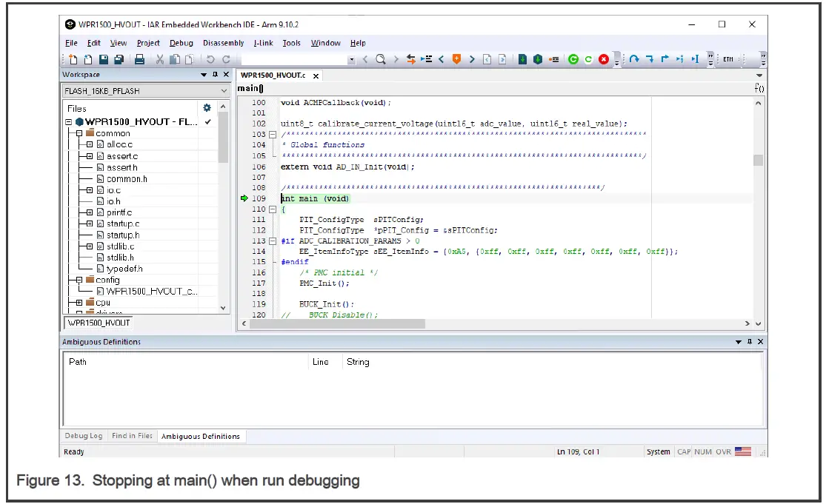Toggle breakpoint using orange shield icon
The height and width of the screenshot is (504, 826).
456,59
